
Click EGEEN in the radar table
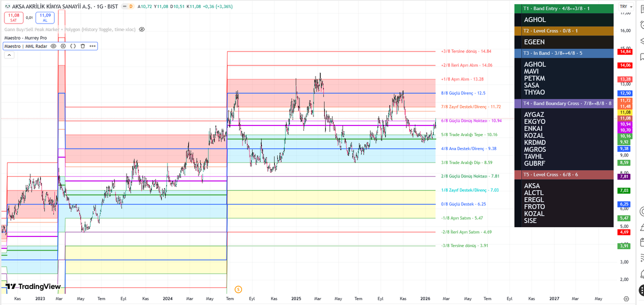535,42
